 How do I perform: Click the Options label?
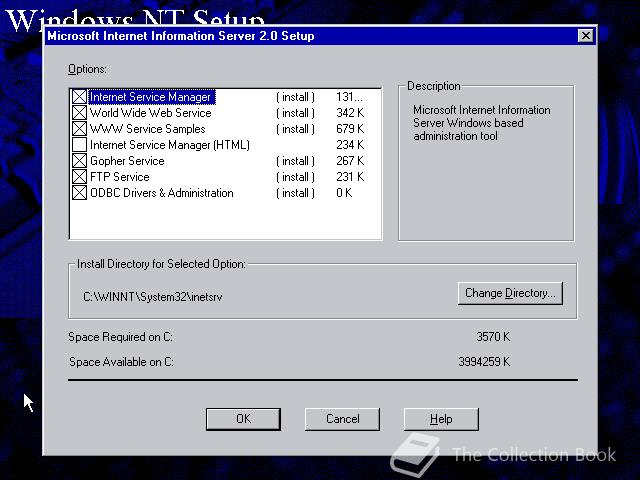[x=87, y=69]
